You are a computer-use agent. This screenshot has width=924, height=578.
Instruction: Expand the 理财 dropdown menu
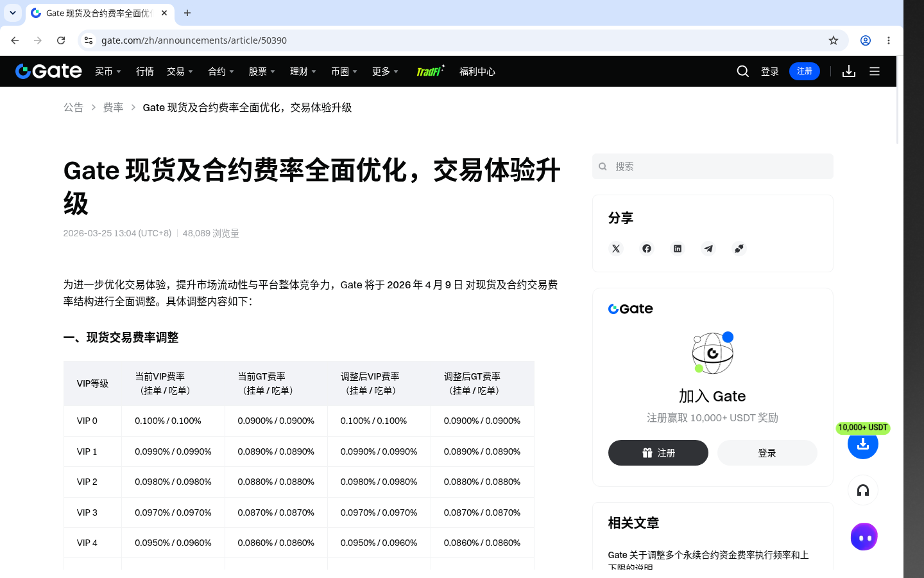point(304,71)
